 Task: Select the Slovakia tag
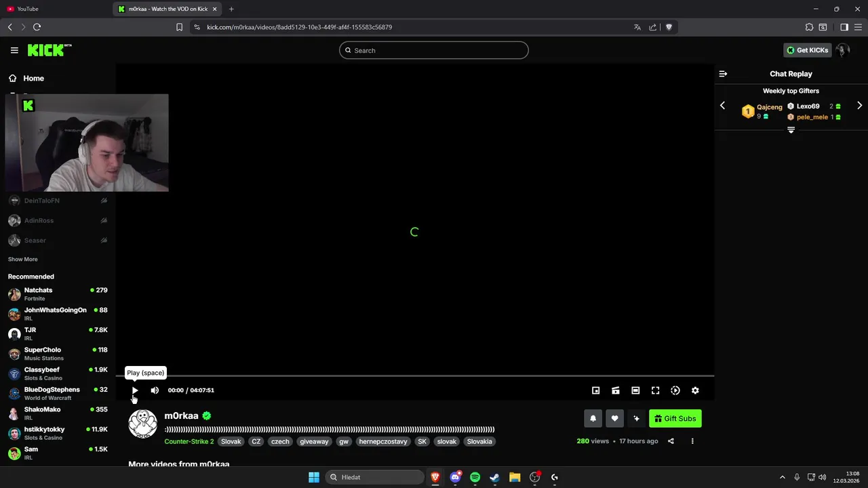point(479,441)
